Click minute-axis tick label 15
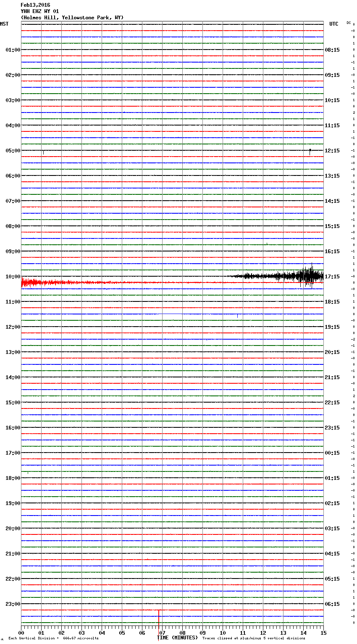 click(323, 633)
